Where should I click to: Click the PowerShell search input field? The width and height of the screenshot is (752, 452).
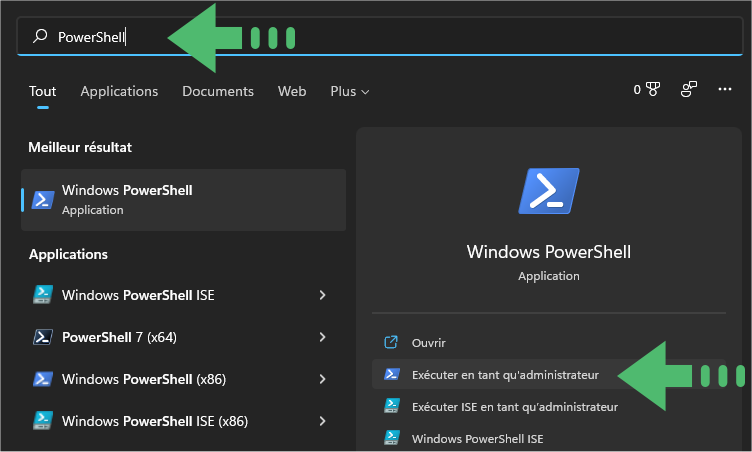(x=380, y=36)
